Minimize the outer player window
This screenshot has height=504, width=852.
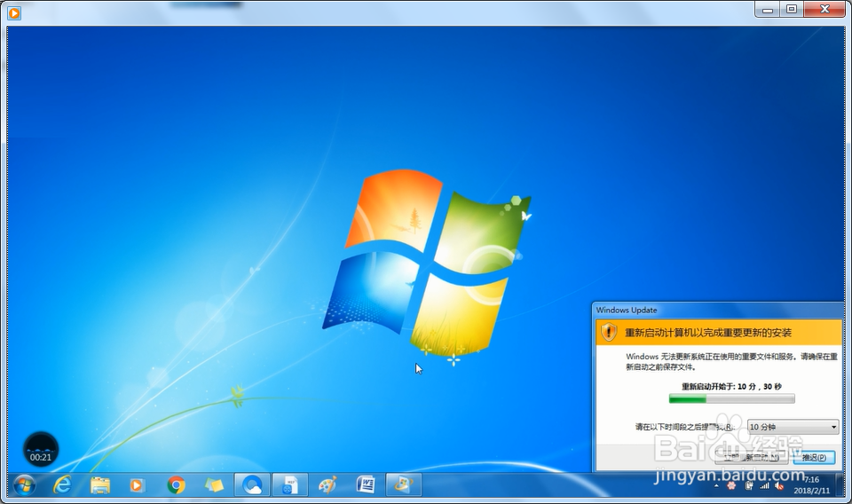tap(767, 9)
